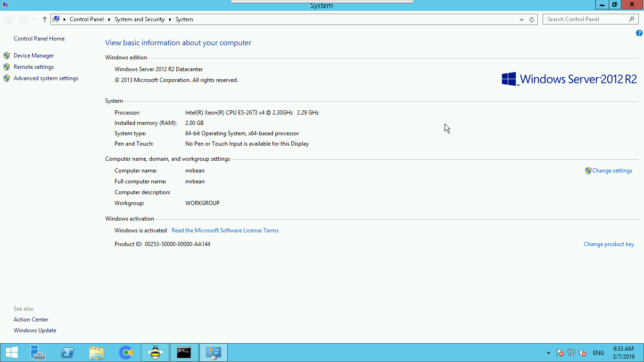Expand the address bar history dropdown
The height and width of the screenshot is (362, 644).
(x=521, y=19)
